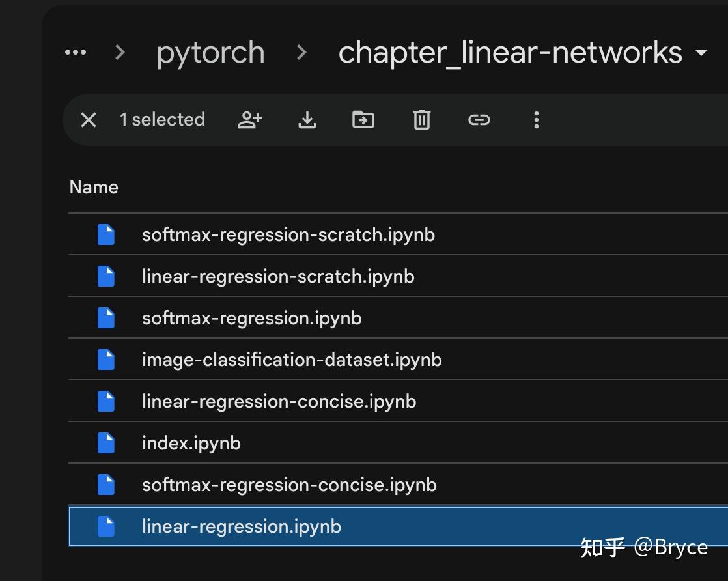Copy a link using the link icon
This screenshot has height=581, width=728.
pos(479,120)
